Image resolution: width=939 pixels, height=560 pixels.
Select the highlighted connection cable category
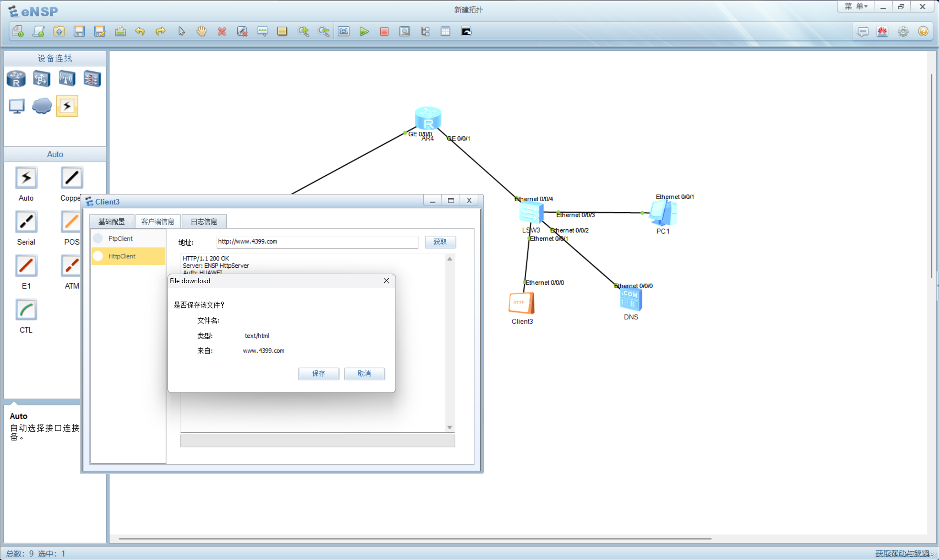pos(67,106)
